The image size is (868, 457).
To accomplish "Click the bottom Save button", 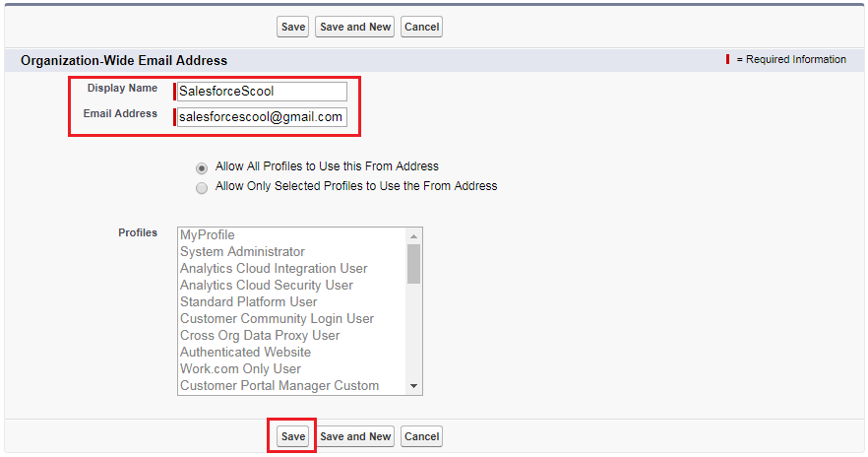I will click(293, 436).
